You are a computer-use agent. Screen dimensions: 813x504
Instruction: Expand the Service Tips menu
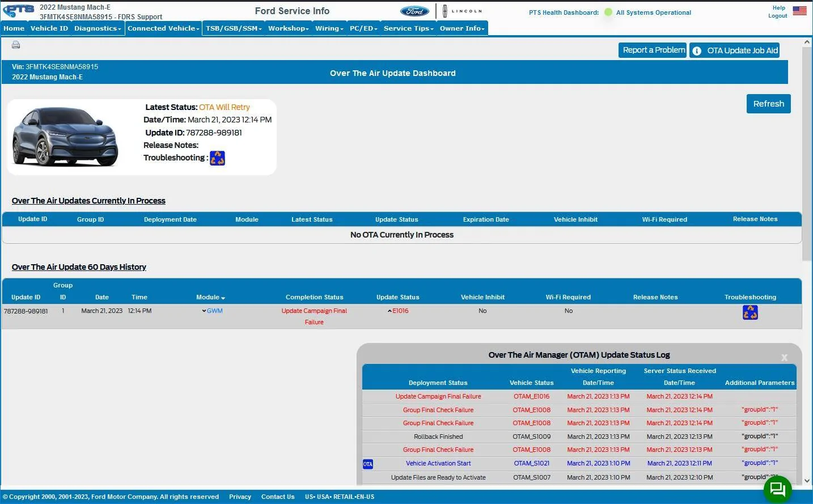(x=408, y=28)
